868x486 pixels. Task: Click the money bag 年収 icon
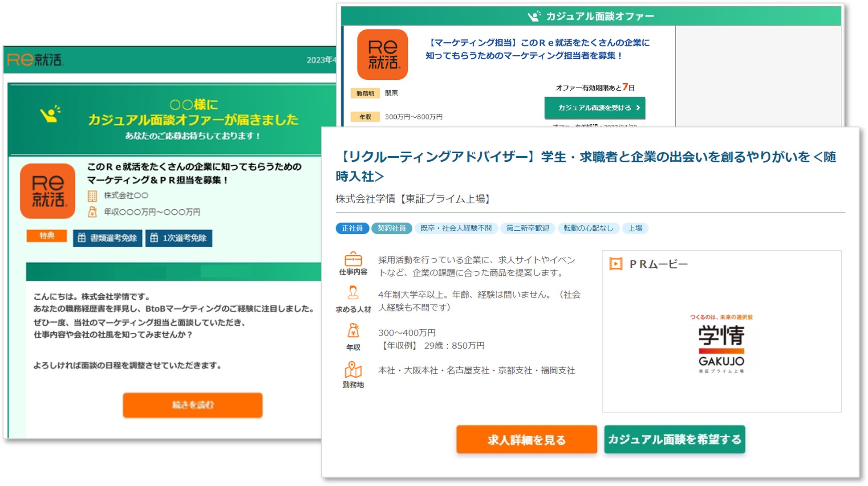click(353, 331)
